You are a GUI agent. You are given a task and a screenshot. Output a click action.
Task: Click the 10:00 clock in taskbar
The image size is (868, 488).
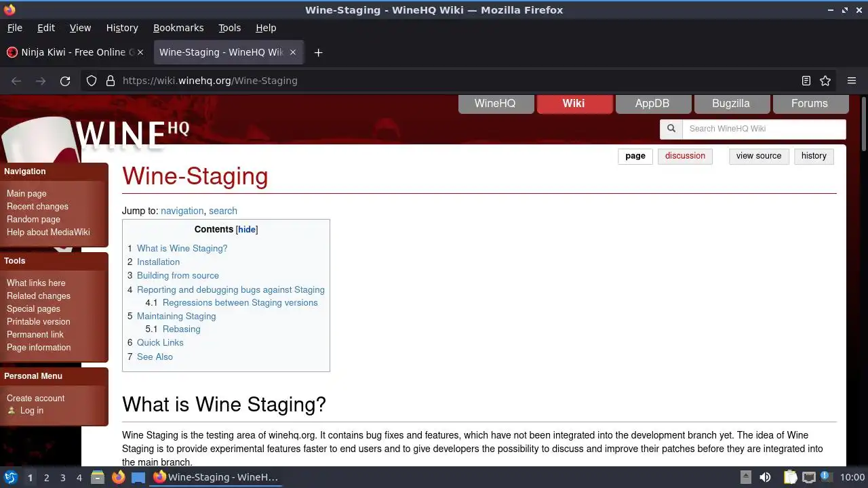pos(852,477)
